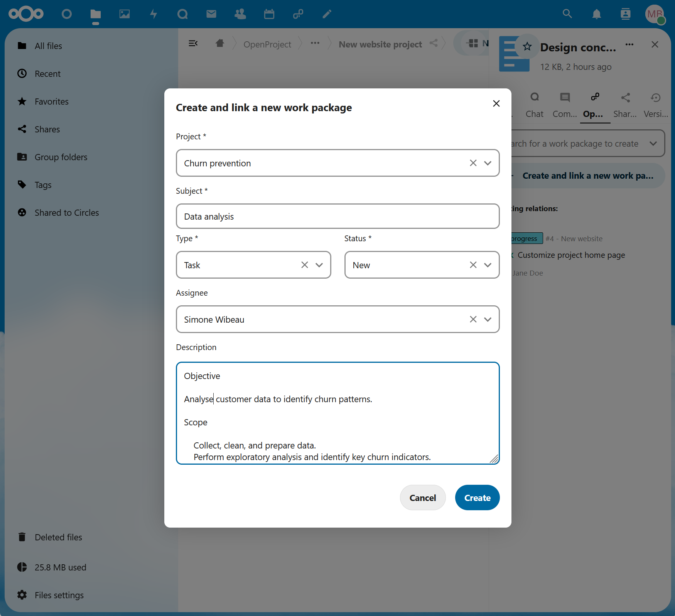Clear the Churn prevention project selection
Screen dimensions: 675x616
point(473,163)
